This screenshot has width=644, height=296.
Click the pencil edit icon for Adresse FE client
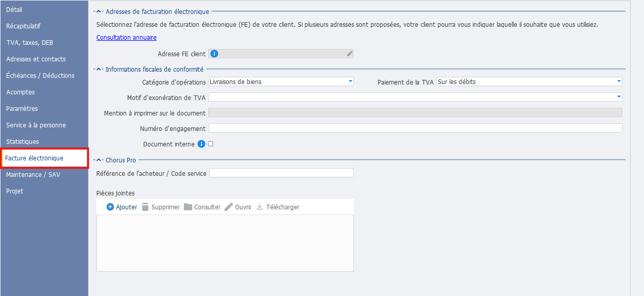pyautogui.click(x=350, y=54)
